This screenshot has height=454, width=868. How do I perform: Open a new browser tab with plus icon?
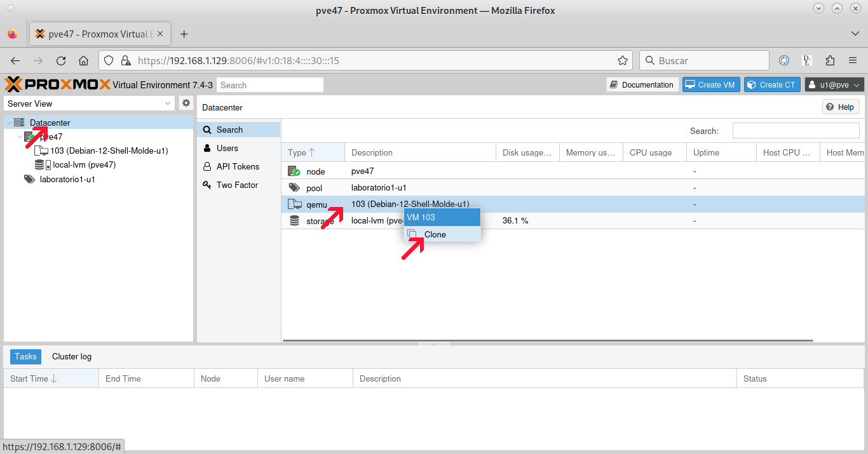[x=184, y=34]
